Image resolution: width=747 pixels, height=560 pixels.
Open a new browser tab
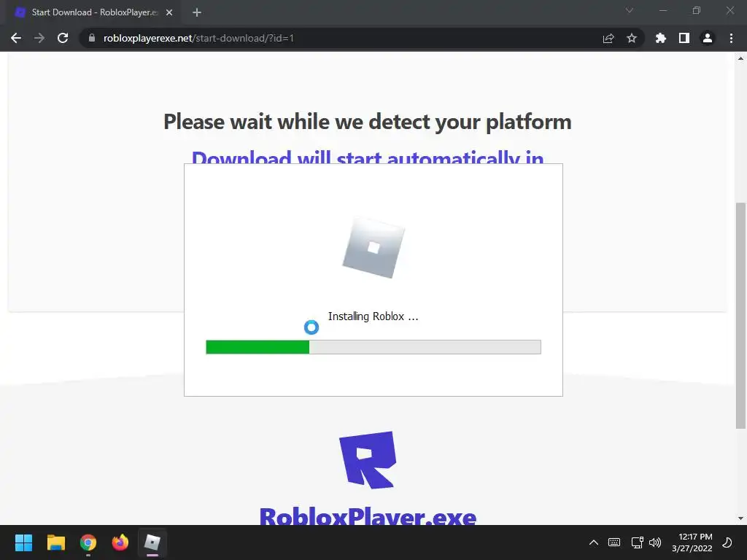(x=197, y=12)
